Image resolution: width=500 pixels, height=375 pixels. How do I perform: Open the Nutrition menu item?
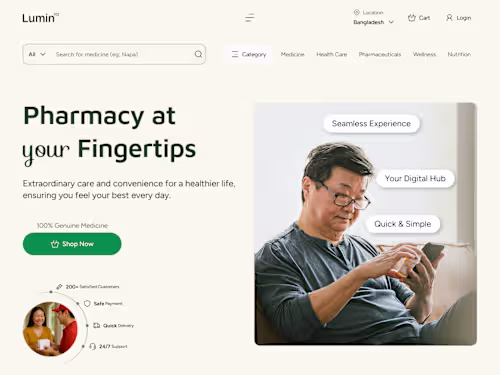(459, 54)
